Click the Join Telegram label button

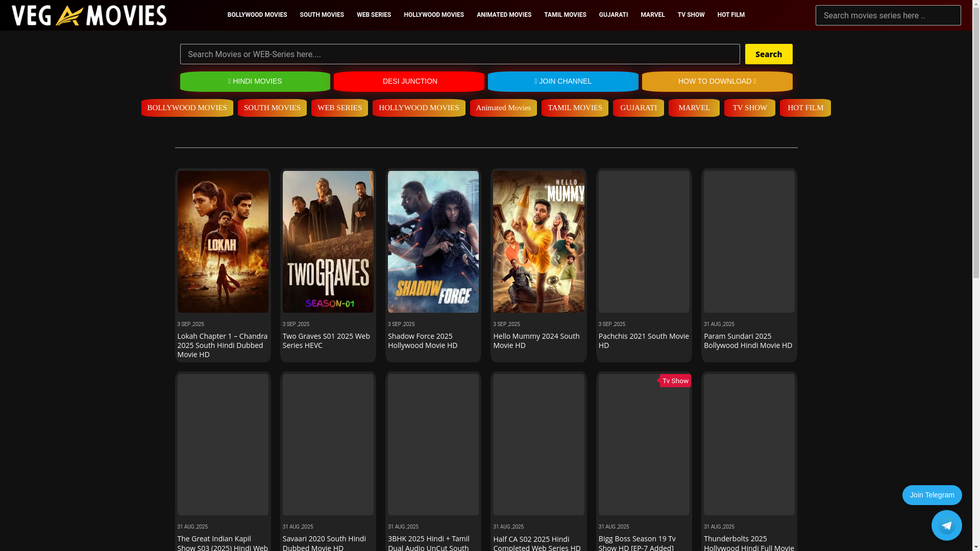tap(932, 495)
